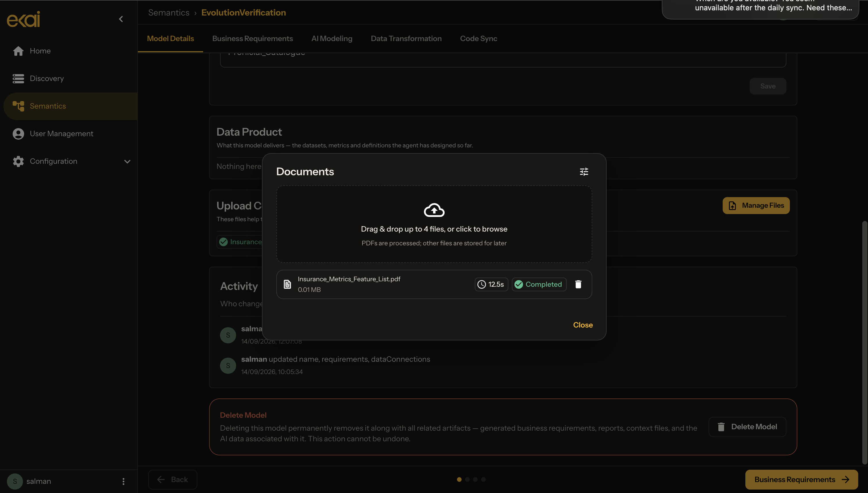Go Back using the footer button
868x493 pixels.
click(x=173, y=479)
